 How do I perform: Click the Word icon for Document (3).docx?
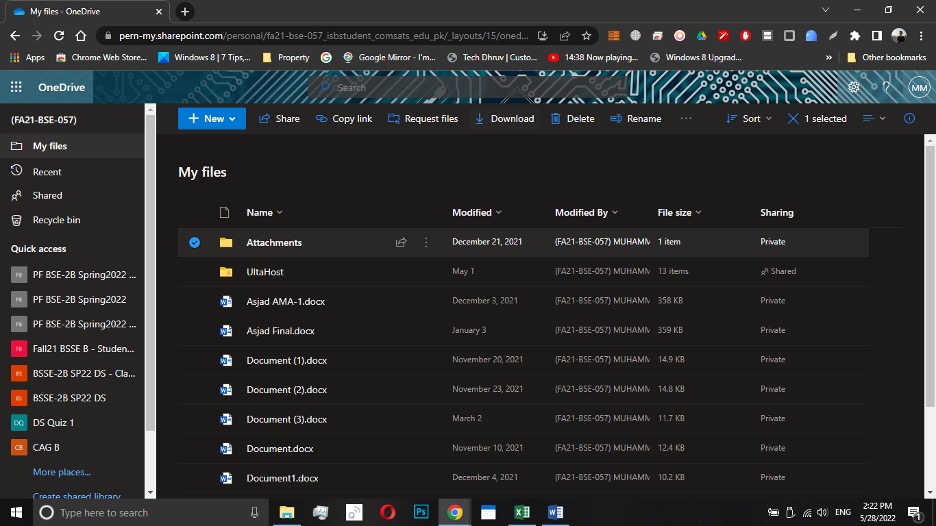226,419
